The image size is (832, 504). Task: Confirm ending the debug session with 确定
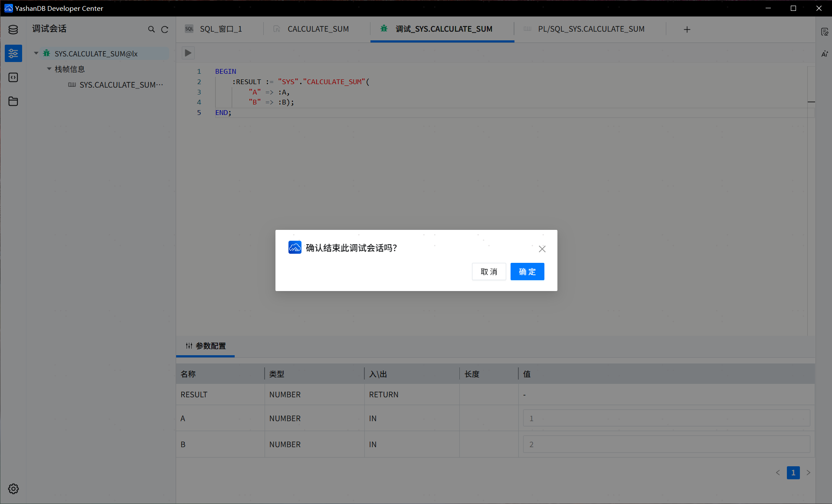527,272
